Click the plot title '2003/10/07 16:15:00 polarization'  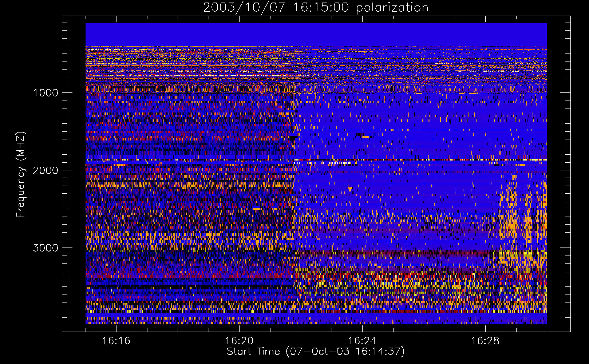316,8
